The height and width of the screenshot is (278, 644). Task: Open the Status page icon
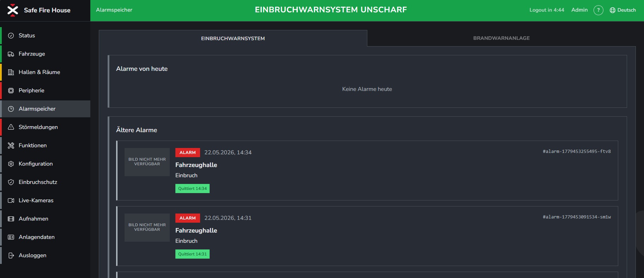click(x=11, y=36)
